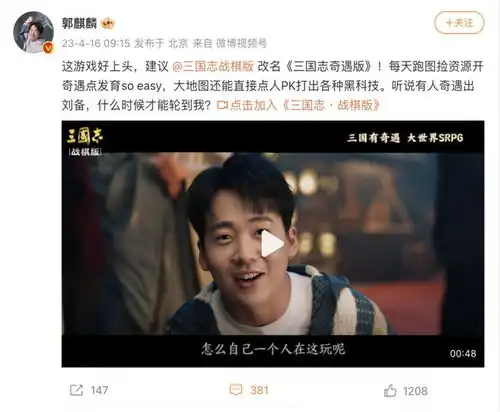Click the crown membership badge
The image size is (500, 412).
pos(108,23)
